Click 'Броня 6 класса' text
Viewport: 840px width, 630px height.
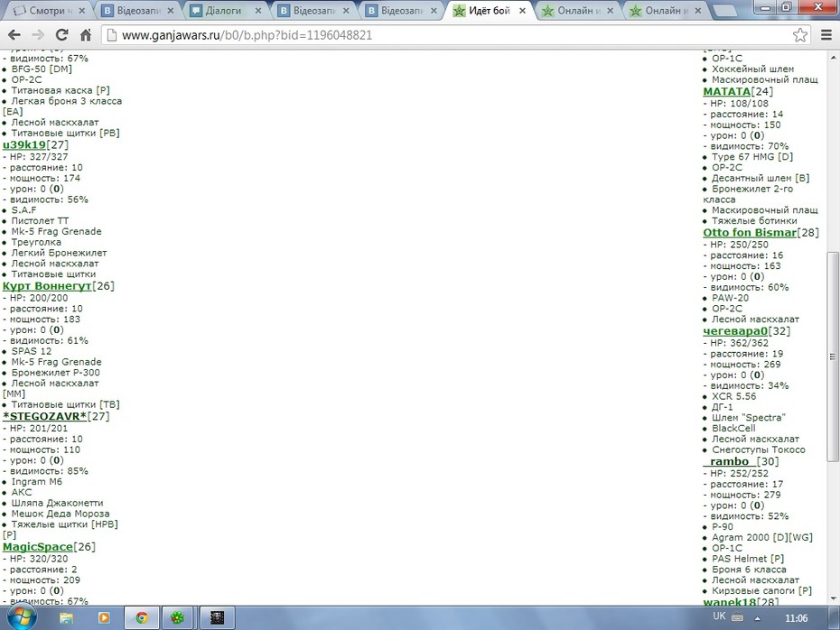[x=749, y=570]
